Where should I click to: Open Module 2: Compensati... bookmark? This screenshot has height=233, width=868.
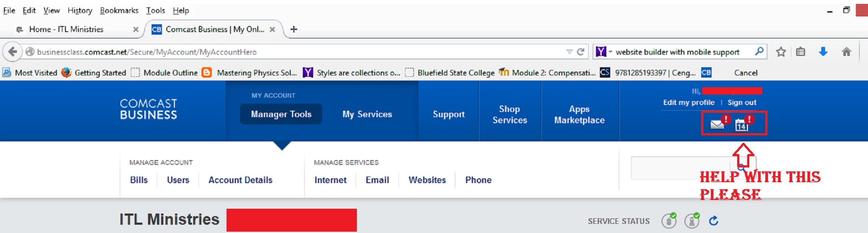pyautogui.click(x=547, y=72)
